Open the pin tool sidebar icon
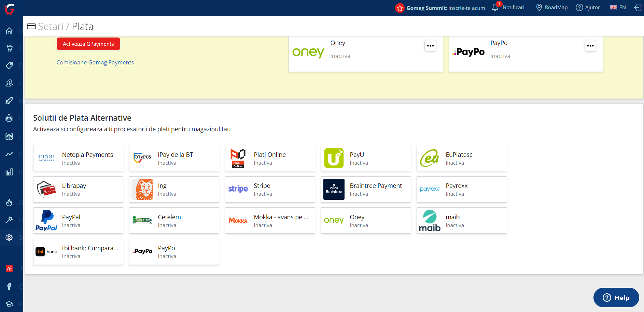Viewport: 644px width, 312px height. 9,220
